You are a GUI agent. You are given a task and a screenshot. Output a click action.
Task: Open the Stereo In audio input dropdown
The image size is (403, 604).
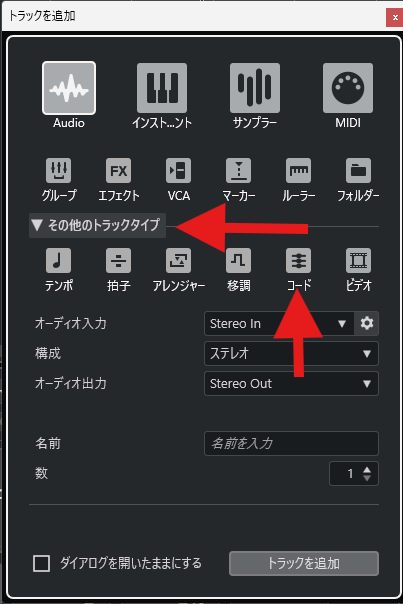click(x=279, y=324)
